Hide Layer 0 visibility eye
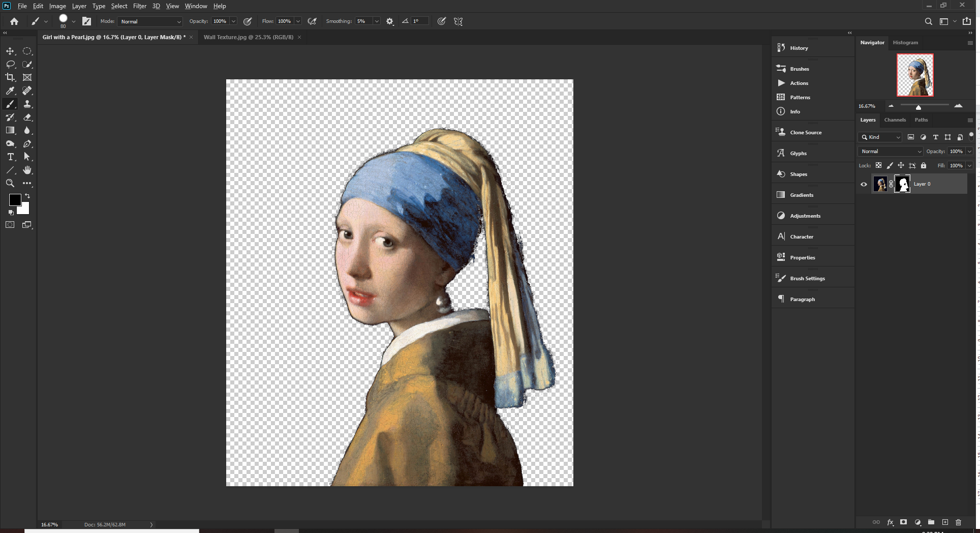This screenshot has height=533, width=980. pos(864,184)
